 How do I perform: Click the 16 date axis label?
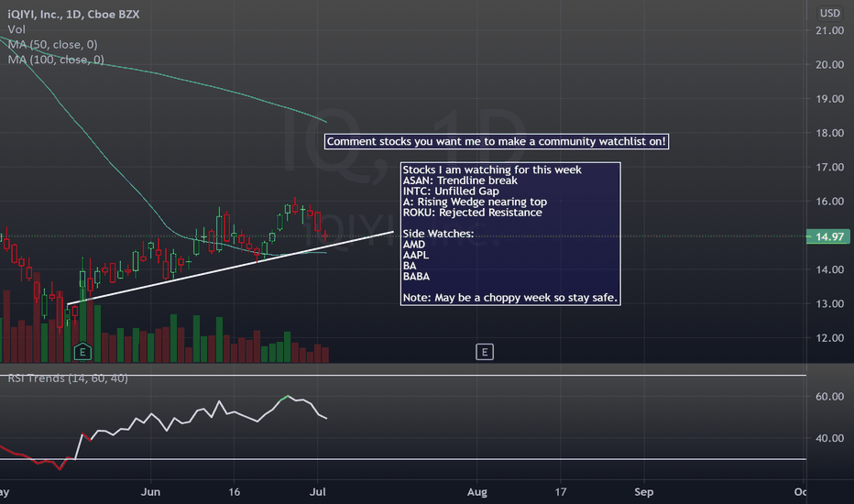pos(234,491)
